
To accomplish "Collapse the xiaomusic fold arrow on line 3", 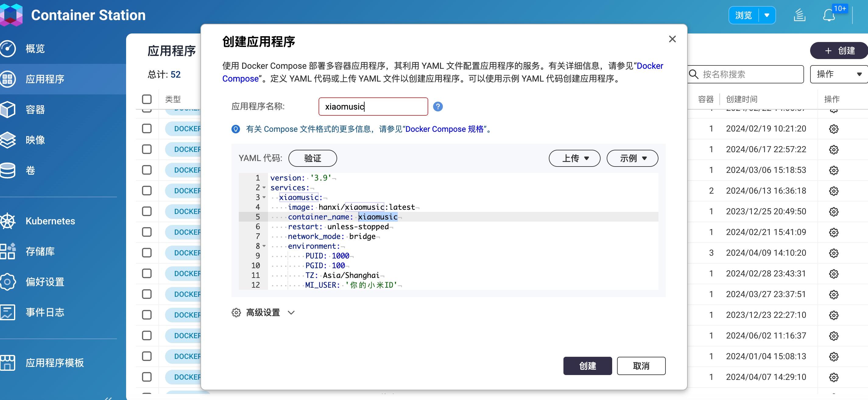I will pos(264,197).
